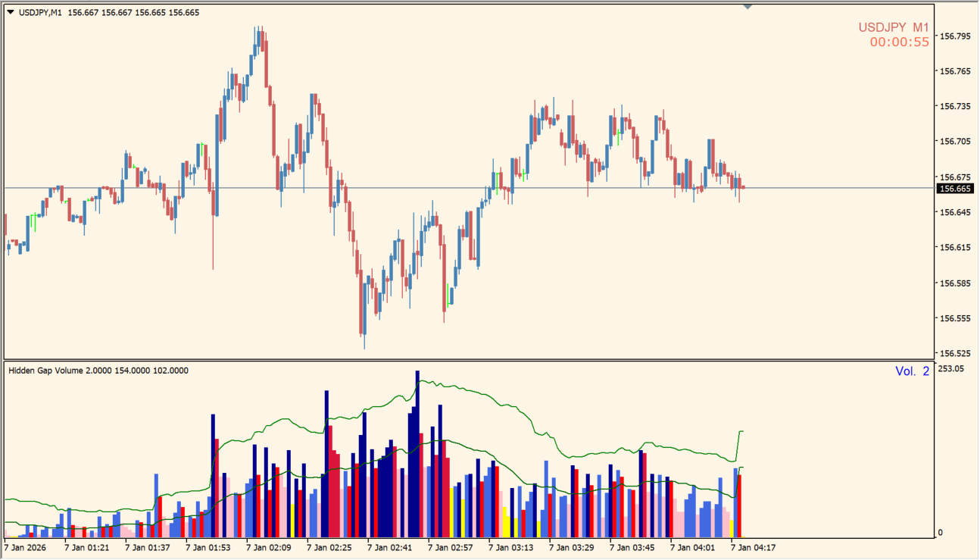Viewport: 980px width, 560px height.
Task: Click the 156.795 level on price axis
Action: point(954,36)
